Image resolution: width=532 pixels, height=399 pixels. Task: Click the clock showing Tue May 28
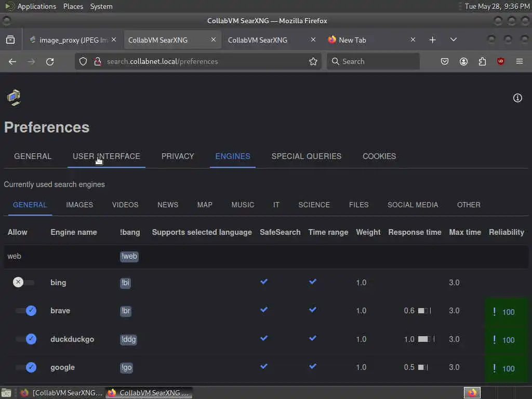[x=497, y=6]
